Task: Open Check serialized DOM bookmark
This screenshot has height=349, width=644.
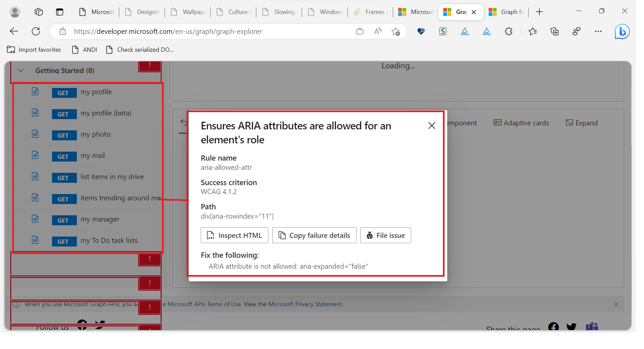Action: click(140, 50)
